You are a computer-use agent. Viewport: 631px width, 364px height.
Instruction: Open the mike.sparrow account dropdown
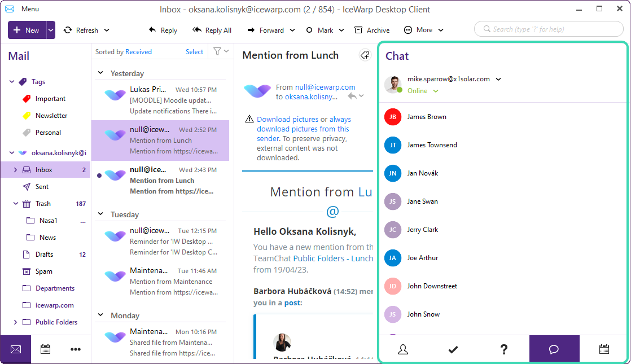click(x=498, y=79)
